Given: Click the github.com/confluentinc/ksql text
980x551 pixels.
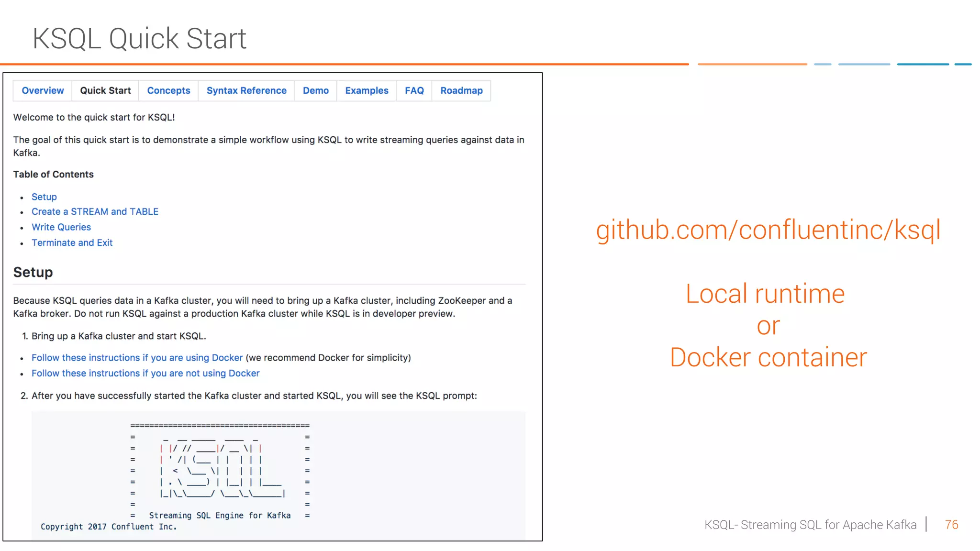Looking at the screenshot, I should [768, 230].
